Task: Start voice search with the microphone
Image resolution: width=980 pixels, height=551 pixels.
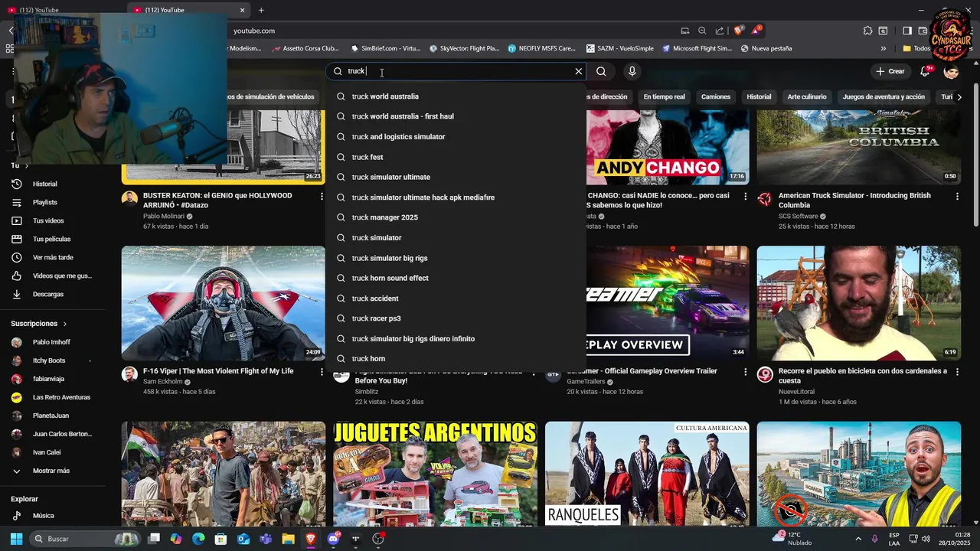Action: pyautogui.click(x=632, y=71)
